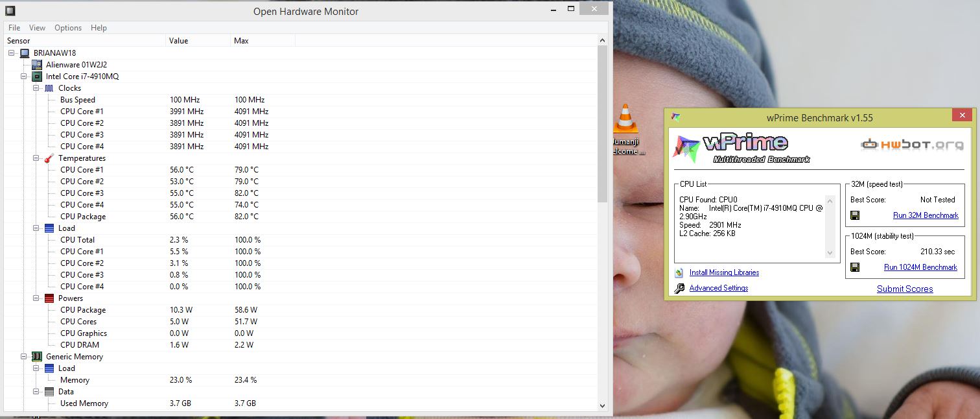Click the Open Hardware Monitor title bar icon
Screen dimensions: 980x419
(10, 10)
